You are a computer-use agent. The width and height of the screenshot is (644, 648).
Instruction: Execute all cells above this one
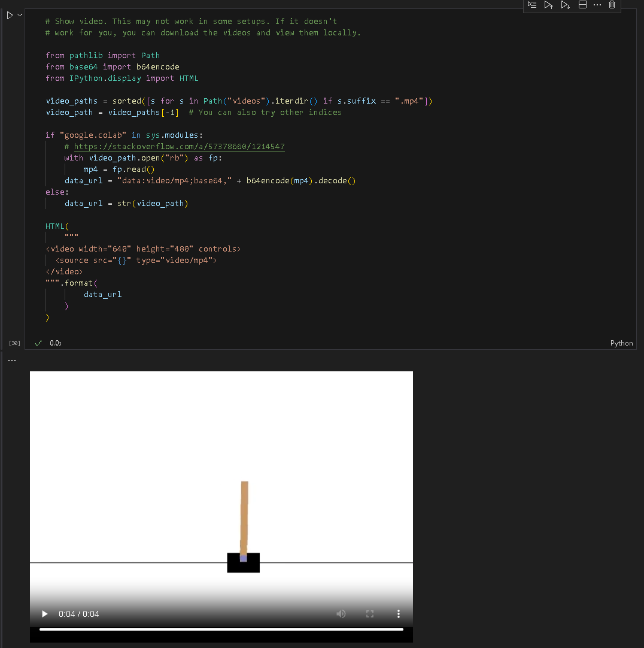tap(549, 5)
